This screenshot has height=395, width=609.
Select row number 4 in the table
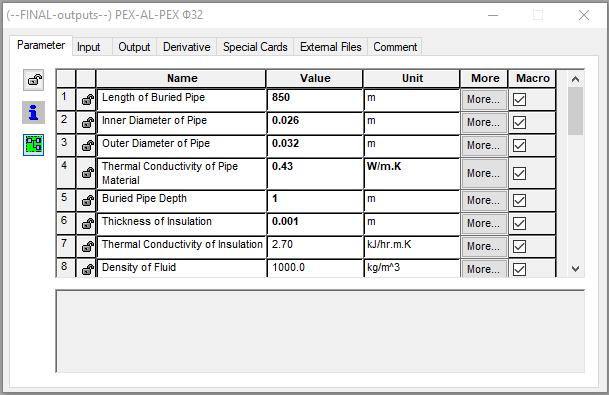[66, 173]
